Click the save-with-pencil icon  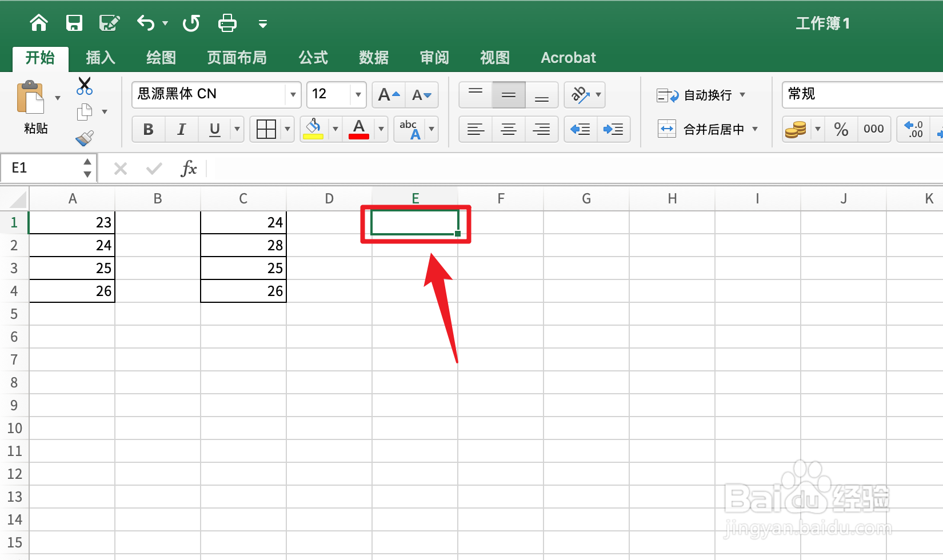tap(109, 23)
